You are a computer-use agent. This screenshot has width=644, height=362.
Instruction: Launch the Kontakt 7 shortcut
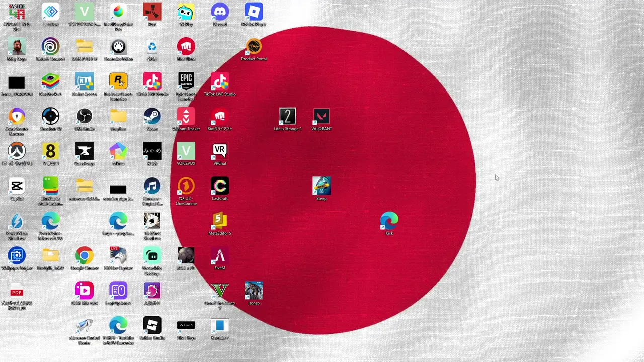(220, 325)
